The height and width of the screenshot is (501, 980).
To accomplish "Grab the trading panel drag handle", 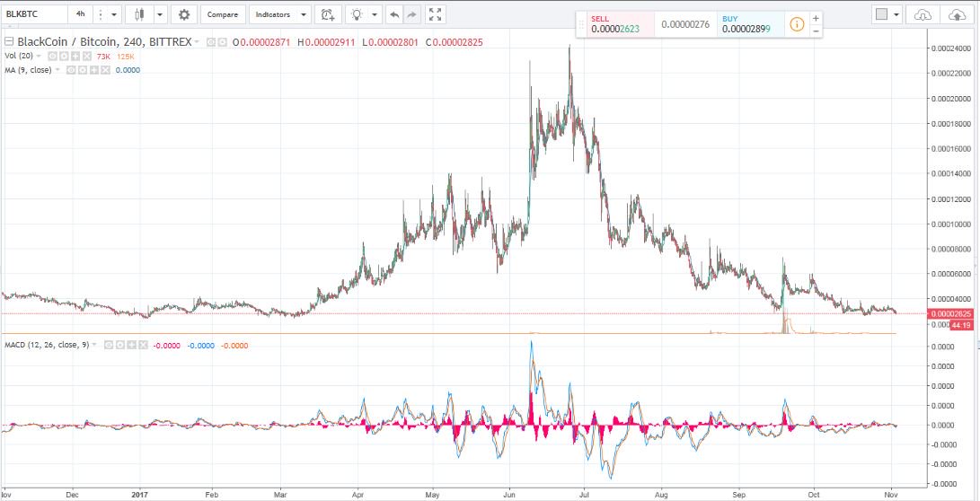I will pyautogui.click(x=582, y=25).
